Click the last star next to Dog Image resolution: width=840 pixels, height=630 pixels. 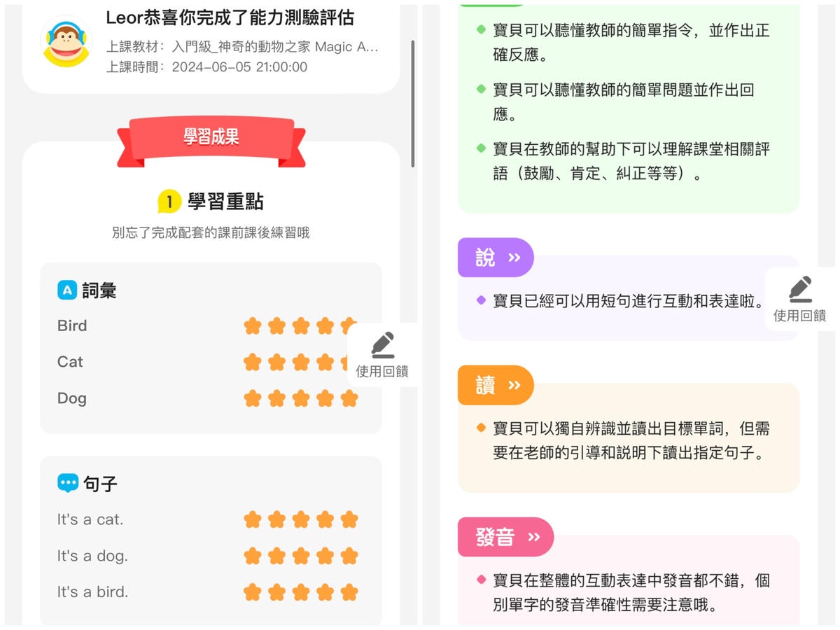coord(349,398)
